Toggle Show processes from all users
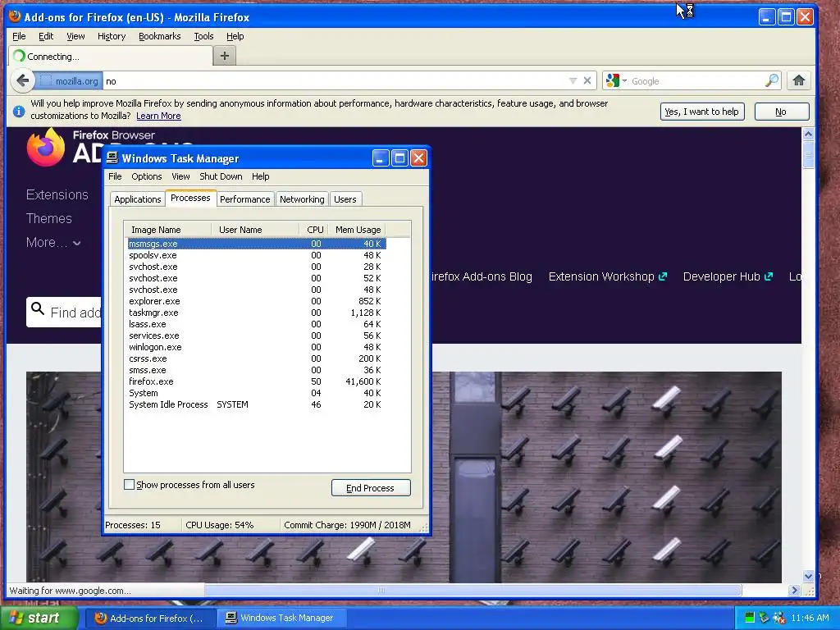This screenshot has width=840, height=630. coord(129,484)
